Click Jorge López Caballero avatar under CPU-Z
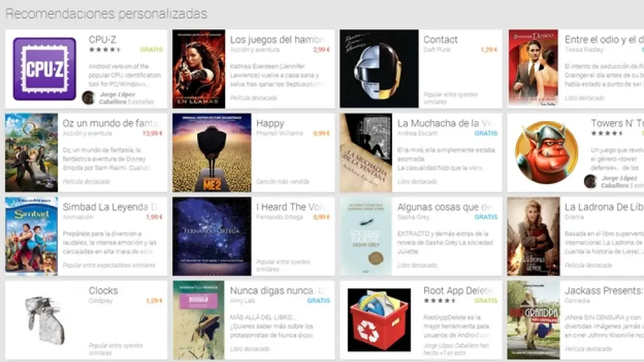This screenshot has height=362, width=644. pos(88,98)
